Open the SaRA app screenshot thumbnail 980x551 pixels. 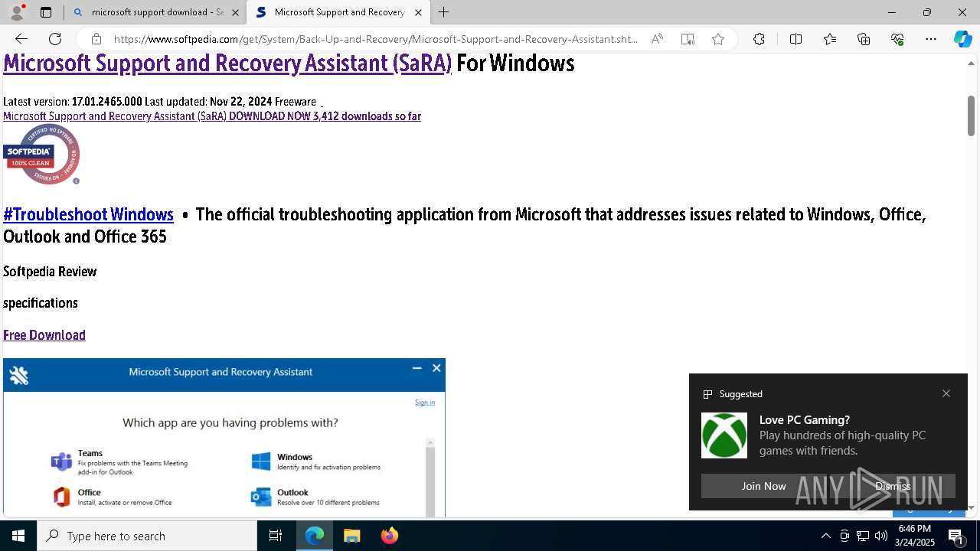pyautogui.click(x=224, y=438)
